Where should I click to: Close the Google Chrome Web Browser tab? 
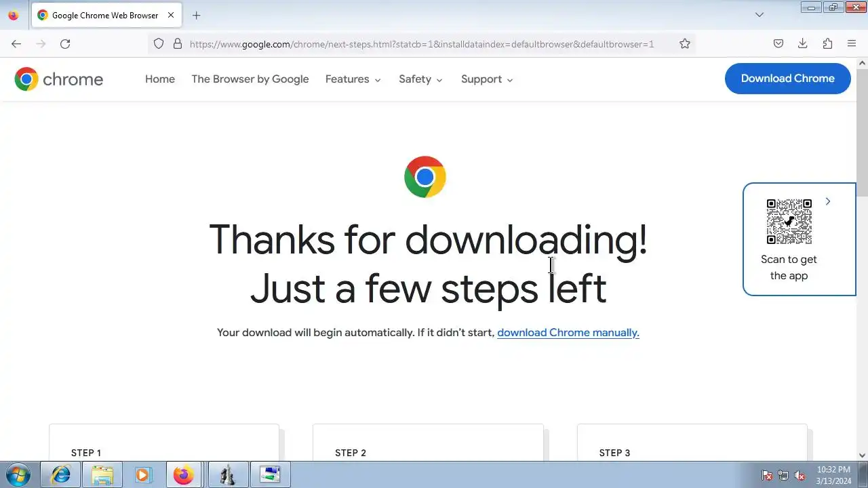click(171, 15)
